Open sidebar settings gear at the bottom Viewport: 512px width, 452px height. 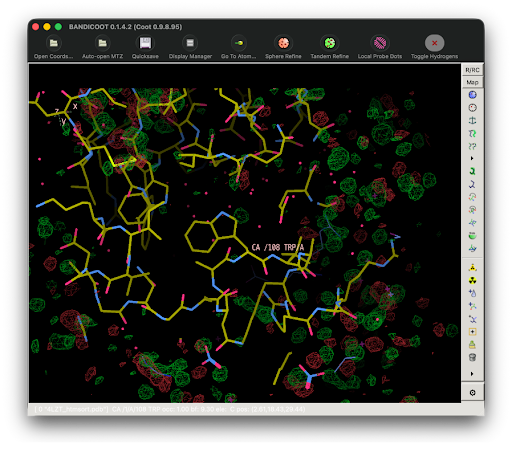(472, 393)
